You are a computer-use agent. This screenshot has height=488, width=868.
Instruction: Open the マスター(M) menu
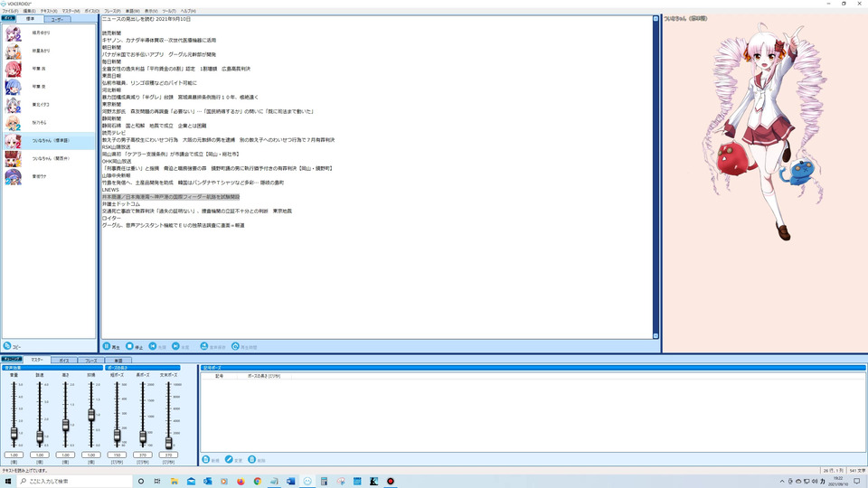coord(71,11)
